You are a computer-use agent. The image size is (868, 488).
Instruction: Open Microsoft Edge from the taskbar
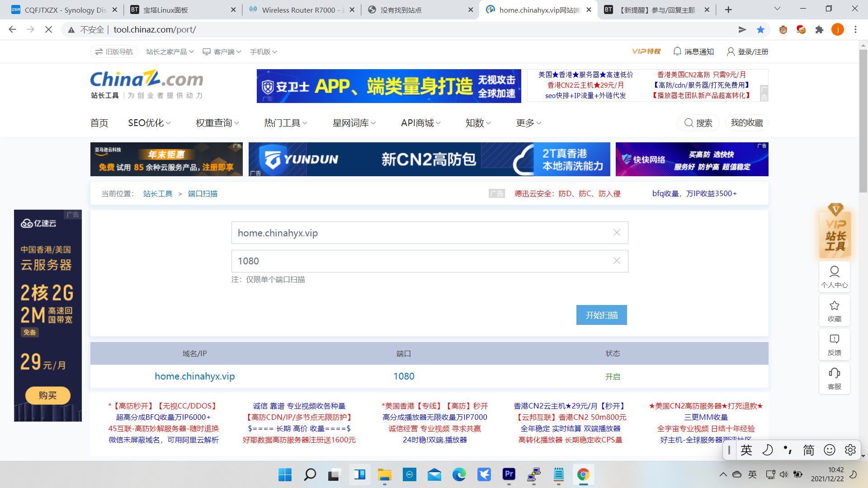pos(459,474)
